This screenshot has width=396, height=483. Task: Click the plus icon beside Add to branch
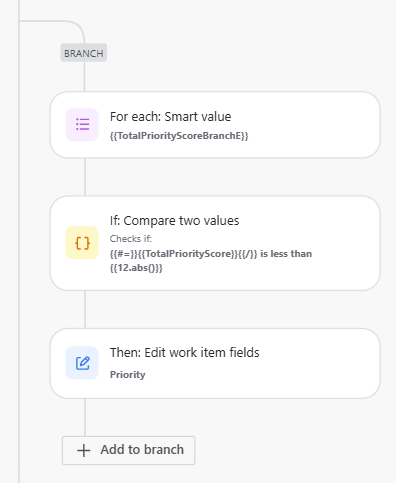click(x=84, y=450)
